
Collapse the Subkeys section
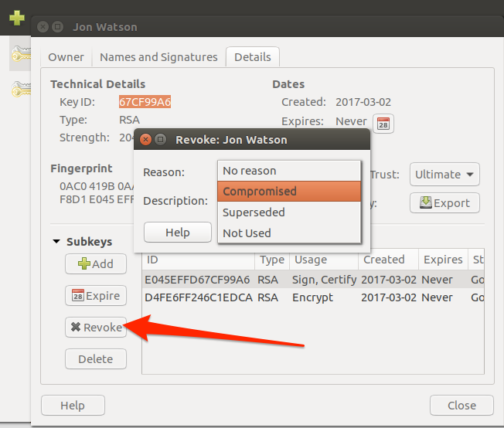(x=56, y=241)
